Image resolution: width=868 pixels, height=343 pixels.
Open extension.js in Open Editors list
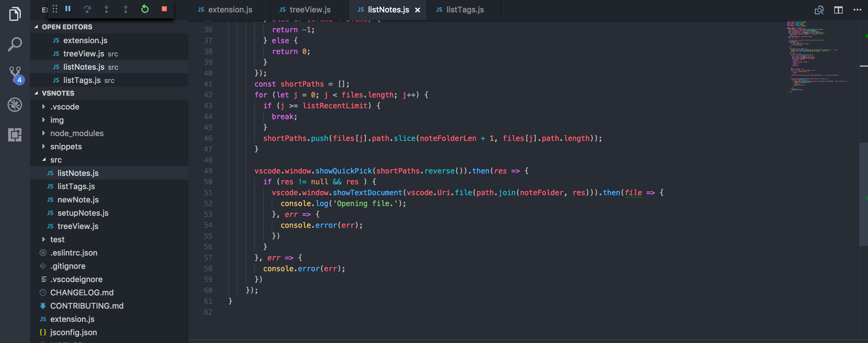coord(109,40)
